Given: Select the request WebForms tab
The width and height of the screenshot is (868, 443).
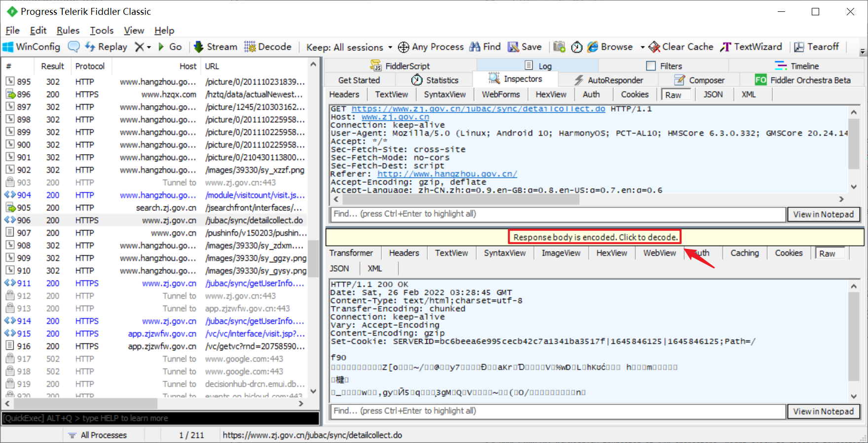Looking at the screenshot, I should [x=501, y=94].
